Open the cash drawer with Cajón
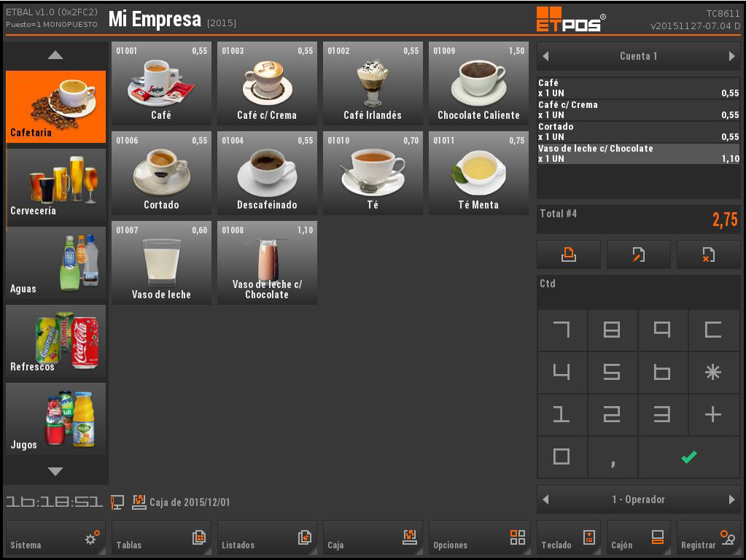 pyautogui.click(x=639, y=538)
